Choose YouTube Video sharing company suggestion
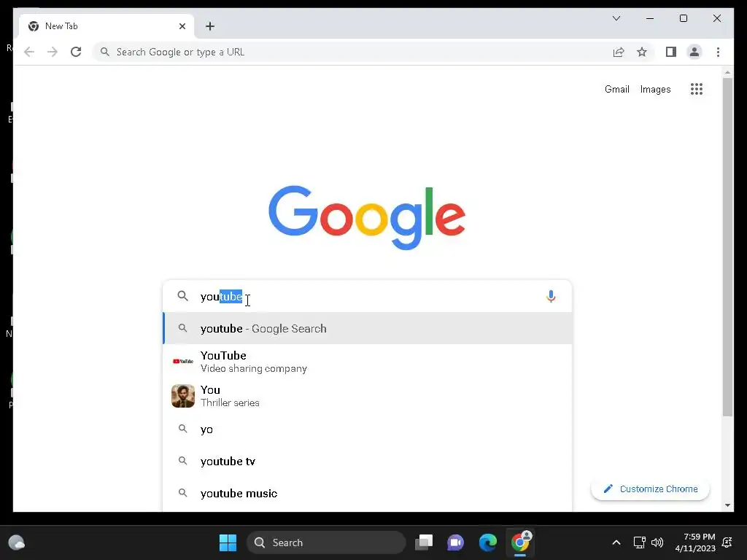The image size is (747, 560). click(x=368, y=362)
